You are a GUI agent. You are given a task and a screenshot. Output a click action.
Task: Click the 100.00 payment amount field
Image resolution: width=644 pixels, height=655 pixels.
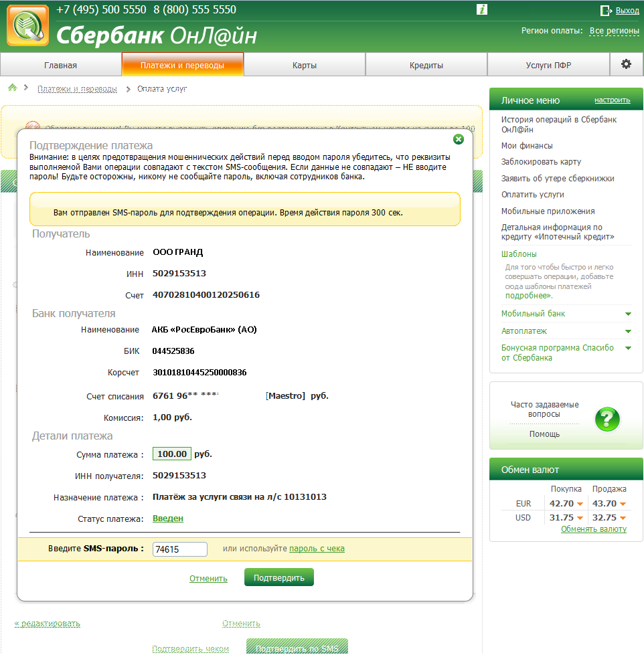pos(172,454)
